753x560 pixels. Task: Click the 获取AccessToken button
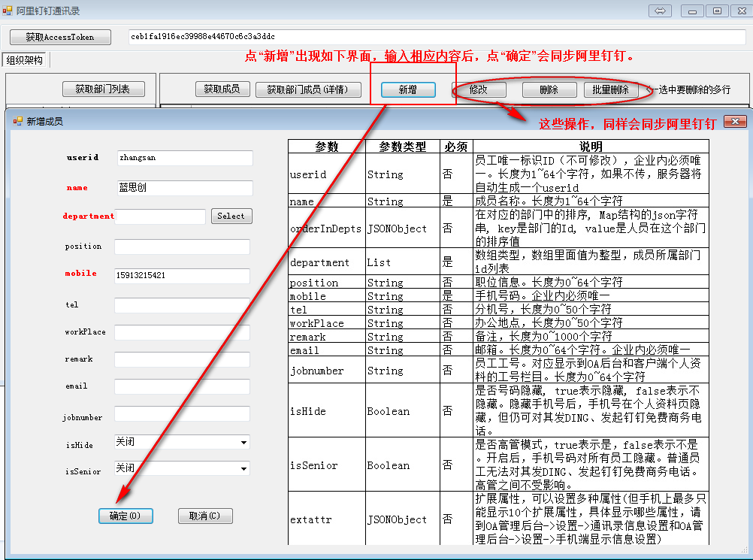[x=60, y=37]
